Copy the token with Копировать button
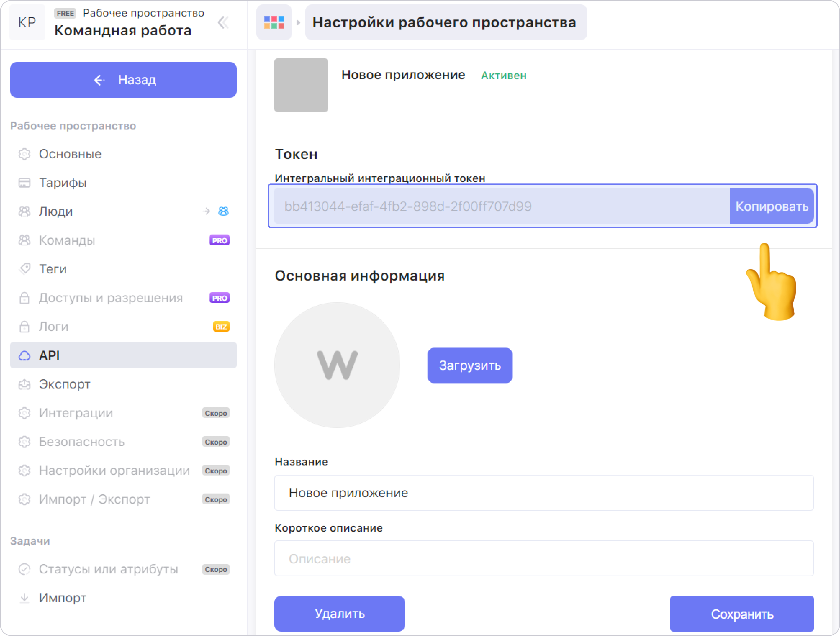Viewport: 840px width, 636px height. click(x=771, y=206)
